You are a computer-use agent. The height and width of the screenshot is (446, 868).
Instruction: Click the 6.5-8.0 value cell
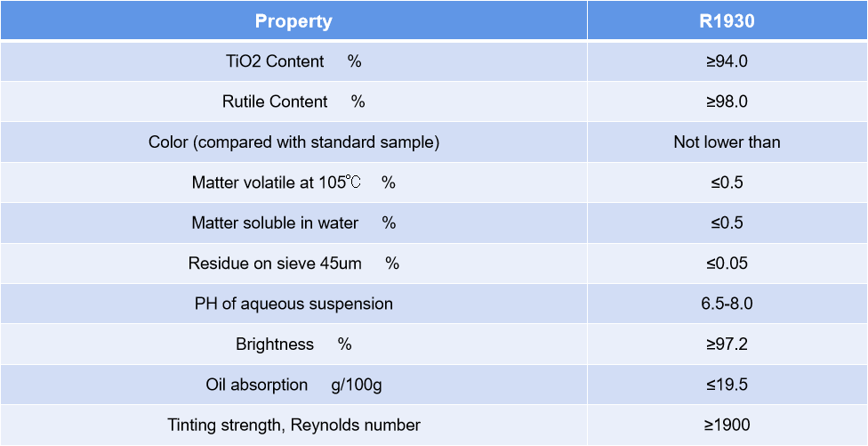[x=727, y=304]
